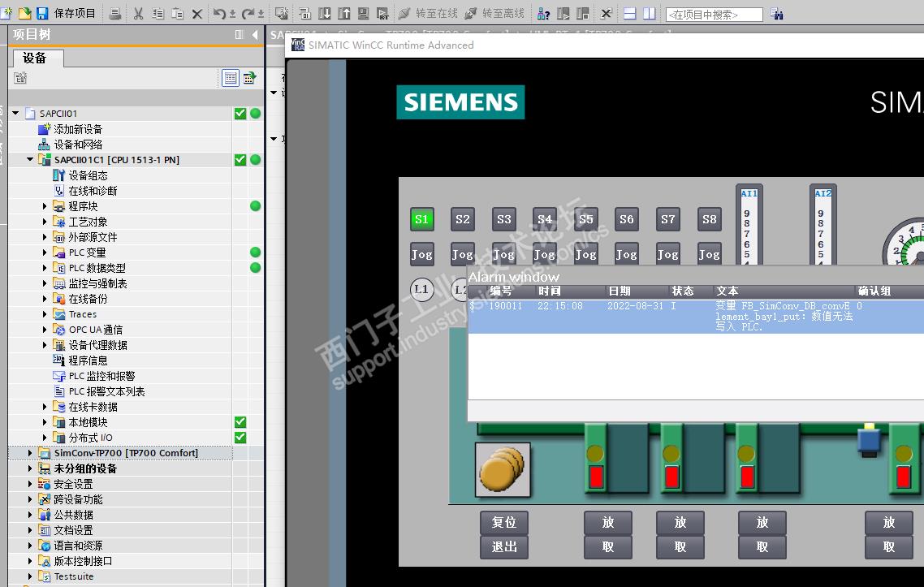Screen dimensions: 924x587
Task: Open 设备组态 under the CPU
Action: [x=88, y=175]
